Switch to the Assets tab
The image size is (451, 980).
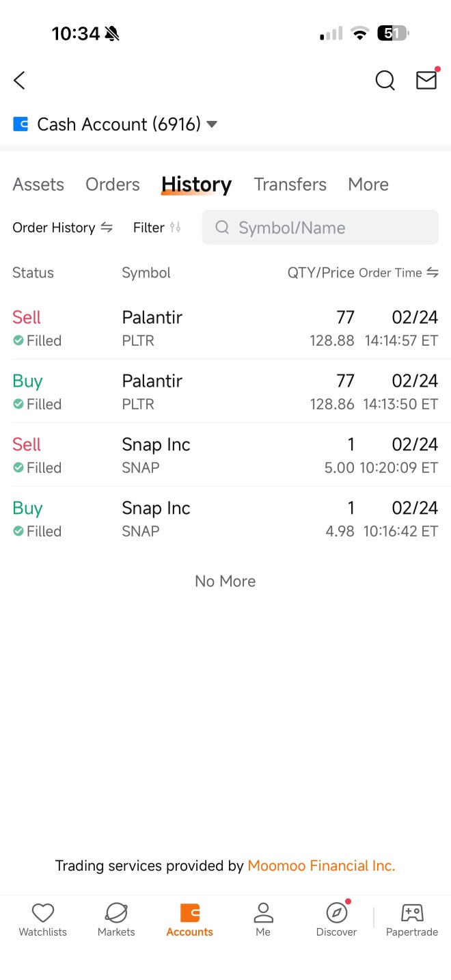[x=38, y=185]
